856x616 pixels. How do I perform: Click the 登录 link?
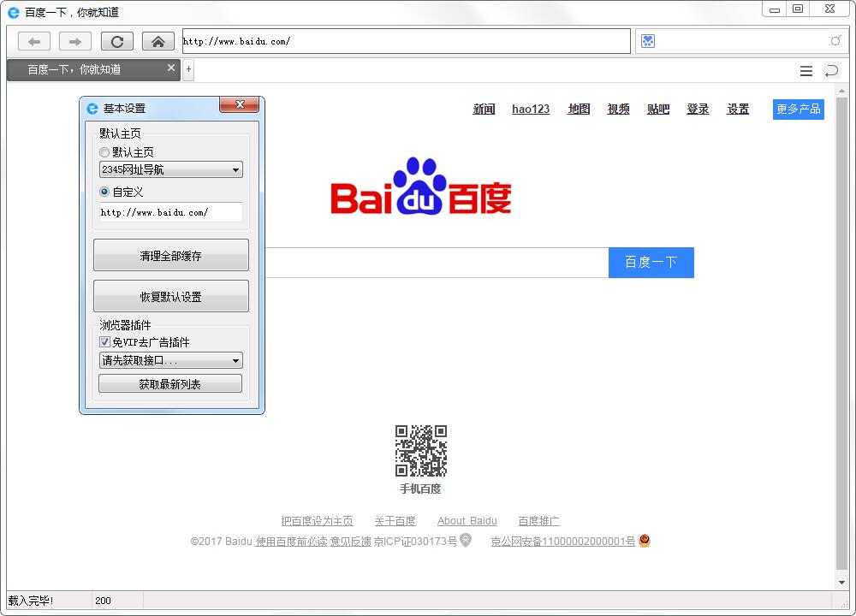[x=698, y=110]
